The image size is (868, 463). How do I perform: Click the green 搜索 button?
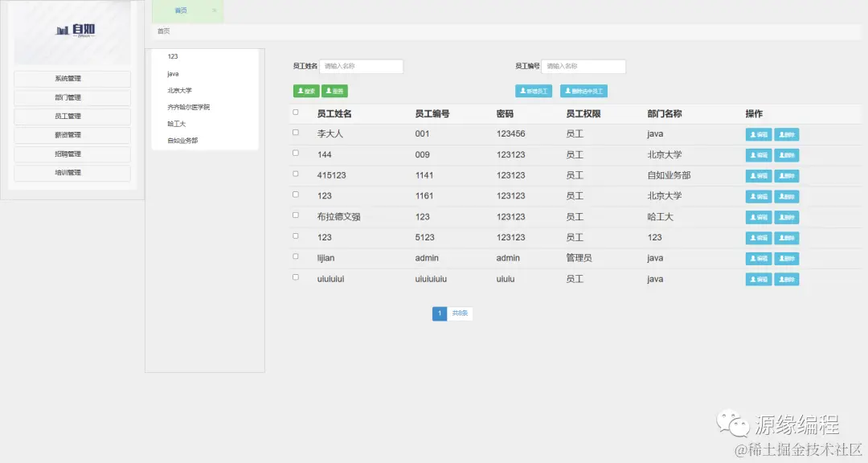point(306,91)
